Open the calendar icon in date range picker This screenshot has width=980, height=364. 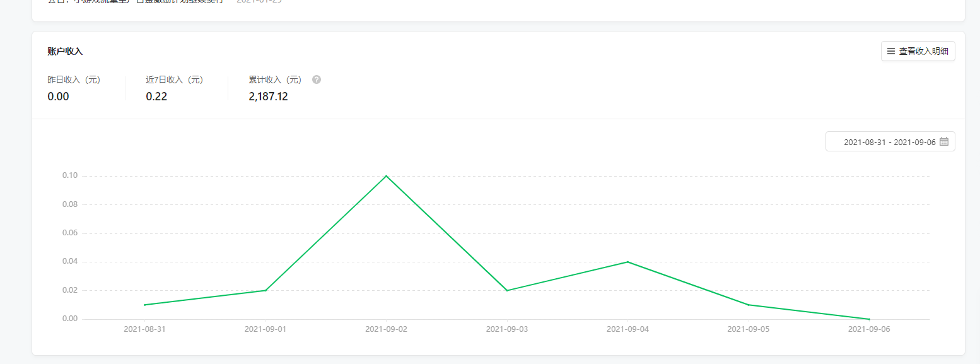click(x=943, y=142)
